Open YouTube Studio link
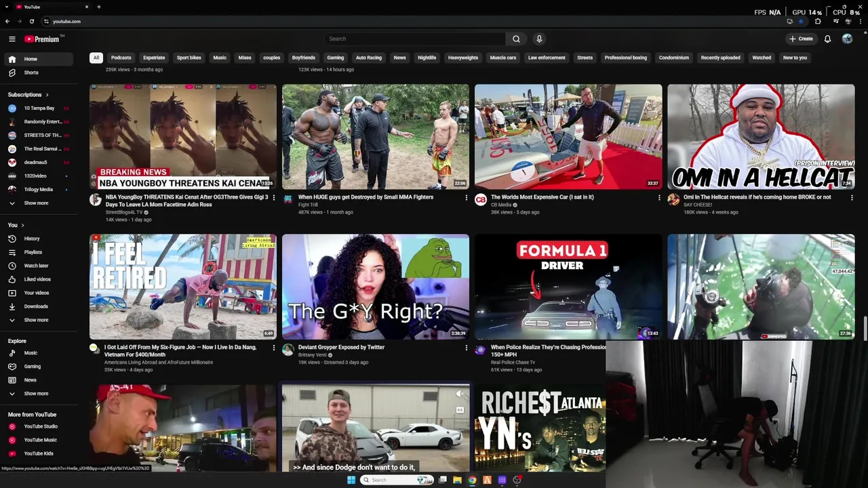The image size is (868, 488). (40, 426)
